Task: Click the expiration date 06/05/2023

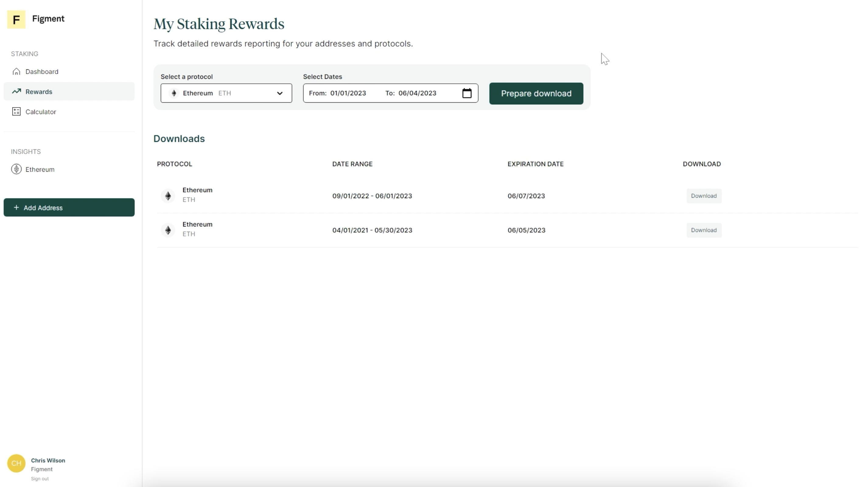Action: point(526,230)
